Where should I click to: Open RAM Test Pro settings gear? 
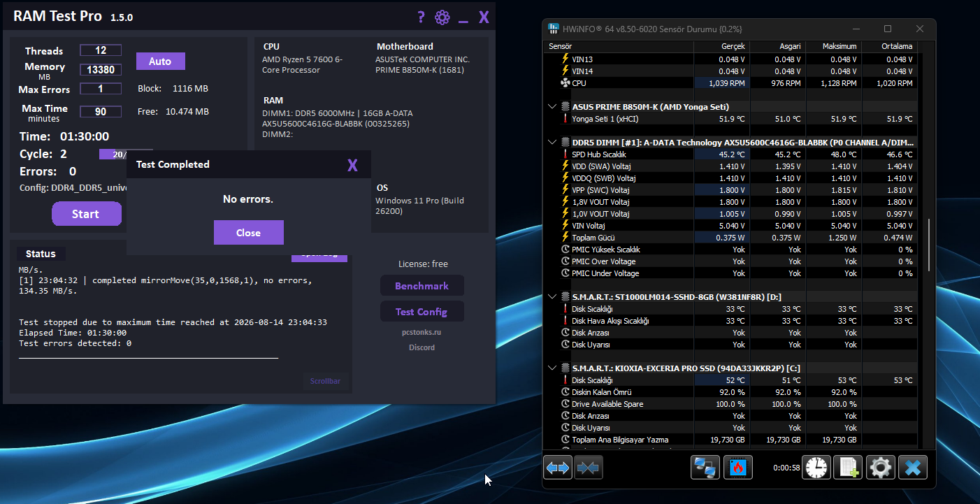pos(442,17)
